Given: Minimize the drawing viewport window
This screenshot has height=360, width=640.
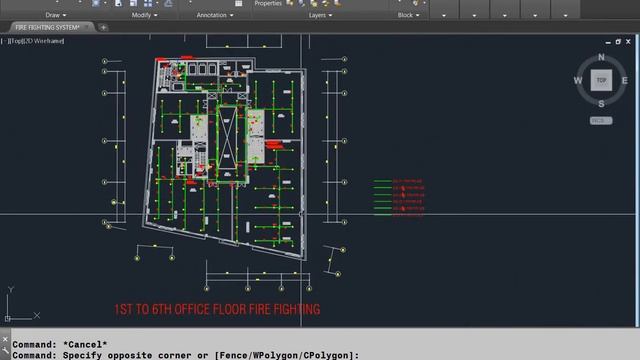Looking at the screenshot, I should pos(608,42).
